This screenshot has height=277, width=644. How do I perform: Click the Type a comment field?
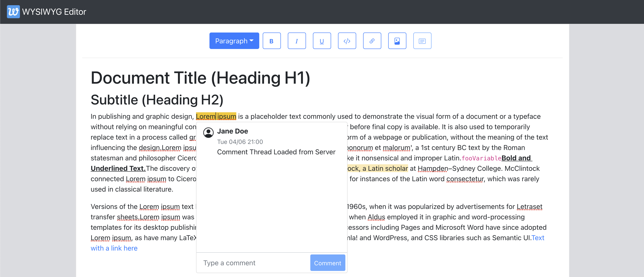point(253,263)
